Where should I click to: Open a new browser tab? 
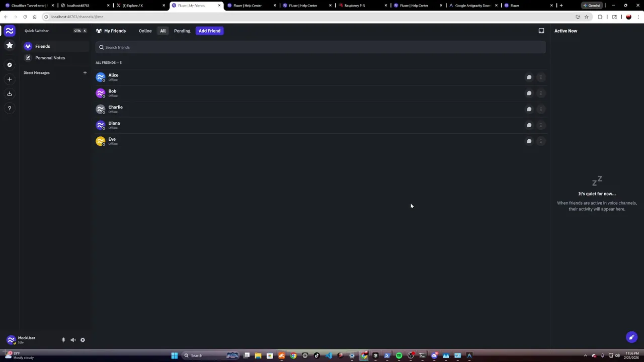pyautogui.click(x=561, y=6)
